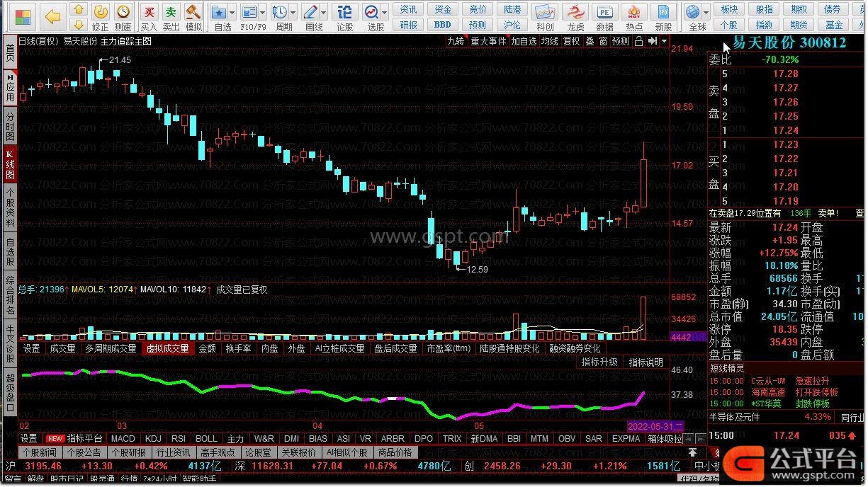Screen dimensions: 868x487
Task: Click the up arrow toolbar icon
Action: click(x=79, y=9)
